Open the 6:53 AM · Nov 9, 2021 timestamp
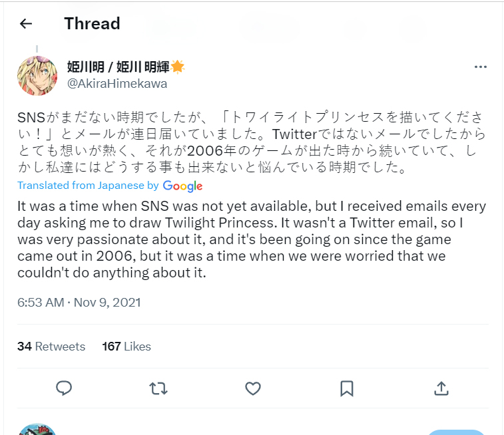 [x=79, y=303]
